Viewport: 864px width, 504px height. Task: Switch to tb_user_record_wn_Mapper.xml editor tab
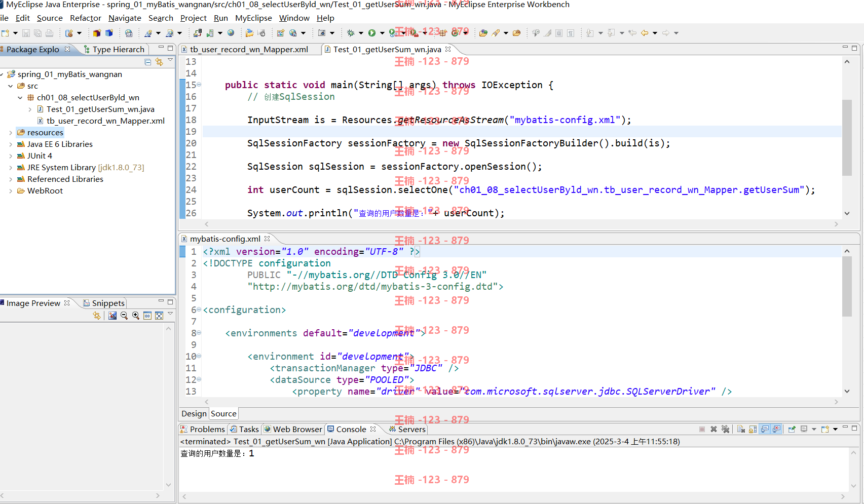pos(249,50)
